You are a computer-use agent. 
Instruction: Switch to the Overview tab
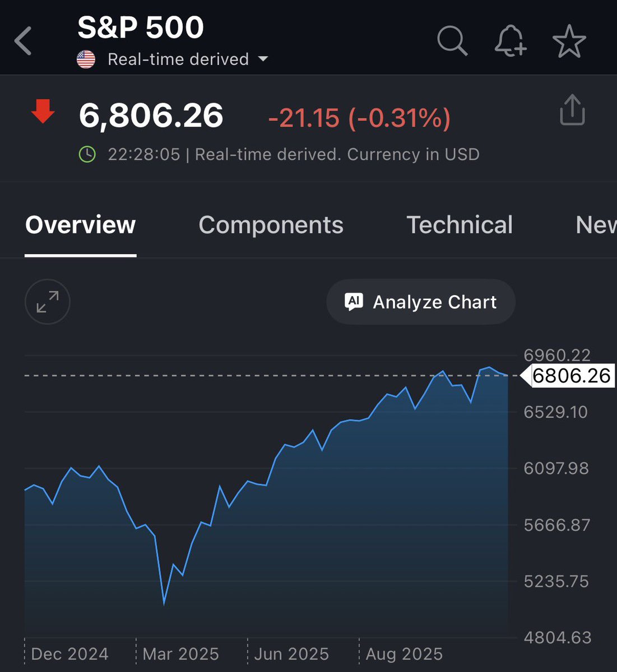80,225
